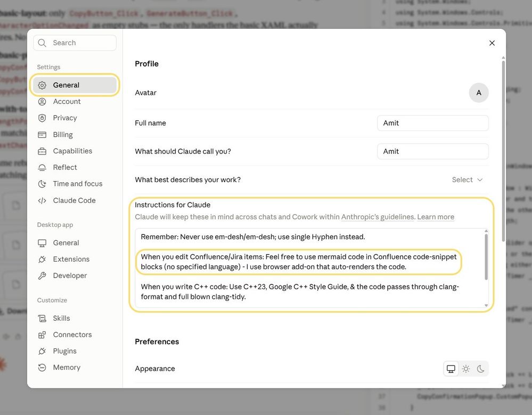Click the avatar circle with letter A
Viewport: 532px width, 415px height.
[479, 93]
